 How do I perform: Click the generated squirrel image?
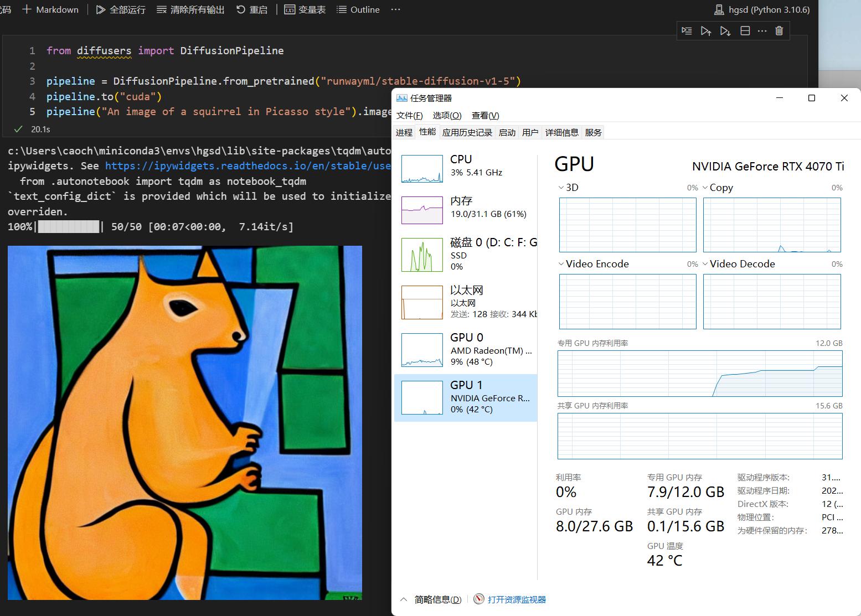click(x=185, y=422)
